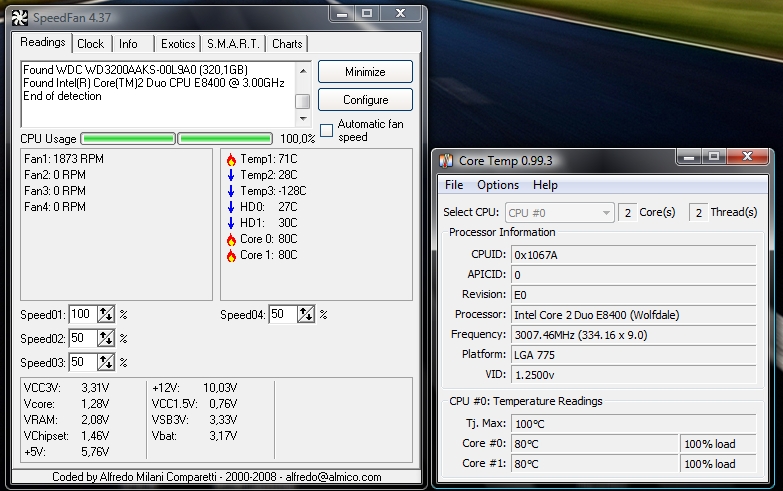
Task: Click the second CPU Usage progress bar
Action: [225, 138]
